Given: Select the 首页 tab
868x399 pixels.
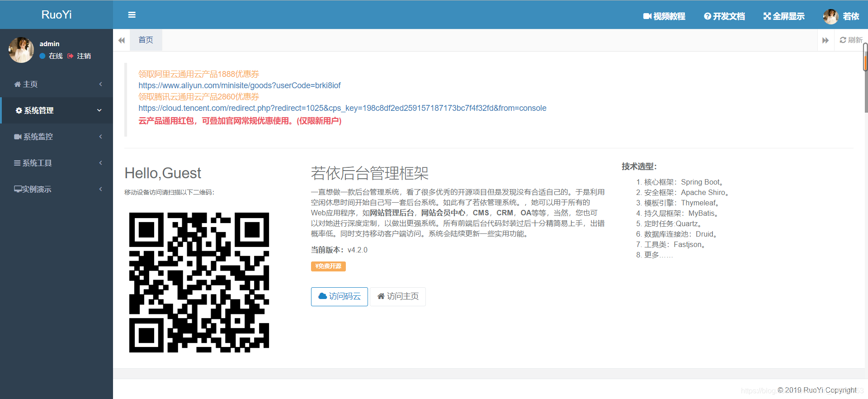Looking at the screenshot, I should (x=146, y=40).
